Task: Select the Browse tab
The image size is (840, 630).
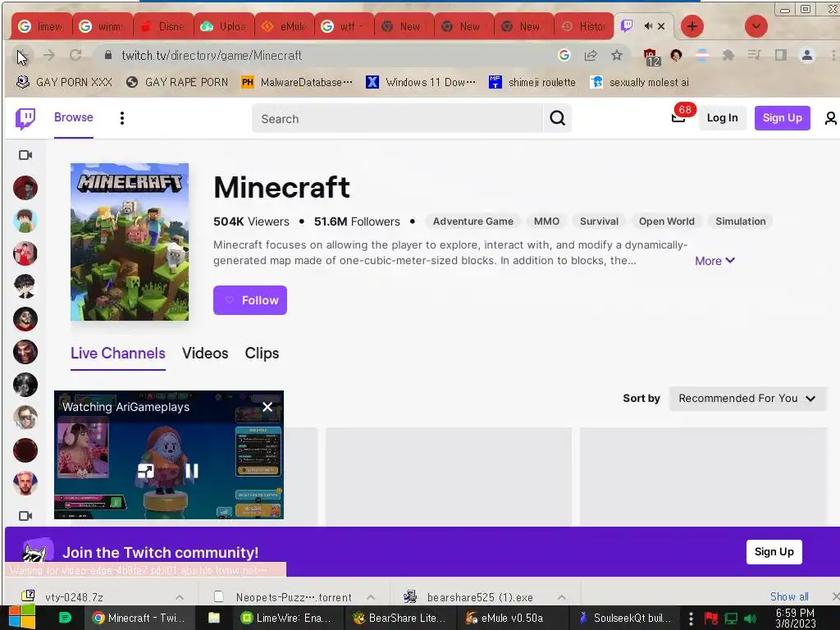Action: [x=73, y=117]
